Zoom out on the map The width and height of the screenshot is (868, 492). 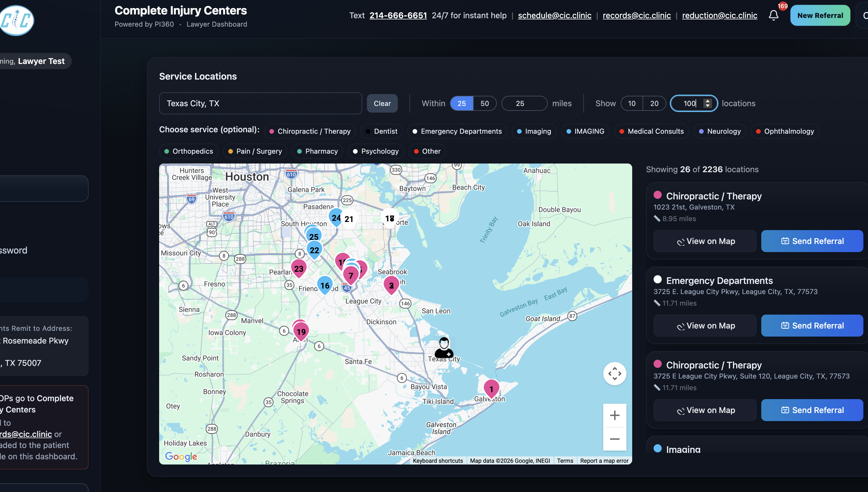pyautogui.click(x=614, y=439)
